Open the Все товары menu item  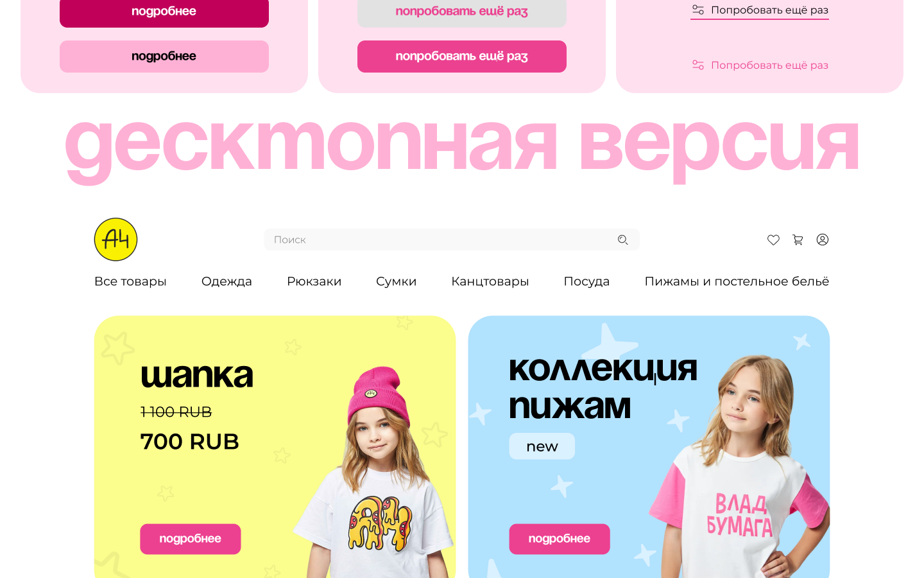[x=130, y=281]
